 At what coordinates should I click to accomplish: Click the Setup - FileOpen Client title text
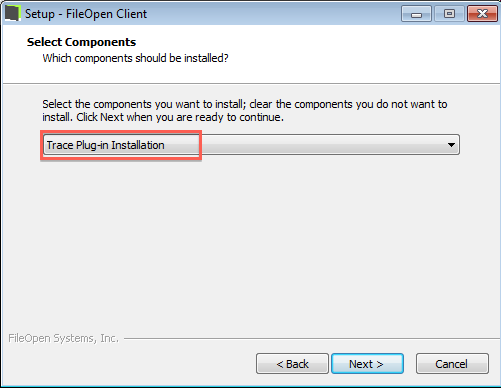click(86, 14)
